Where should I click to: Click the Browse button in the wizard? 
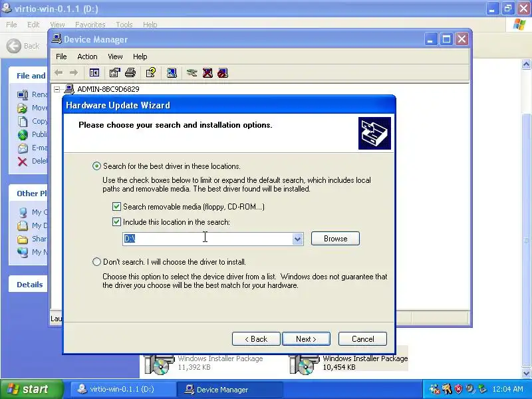[x=335, y=239]
